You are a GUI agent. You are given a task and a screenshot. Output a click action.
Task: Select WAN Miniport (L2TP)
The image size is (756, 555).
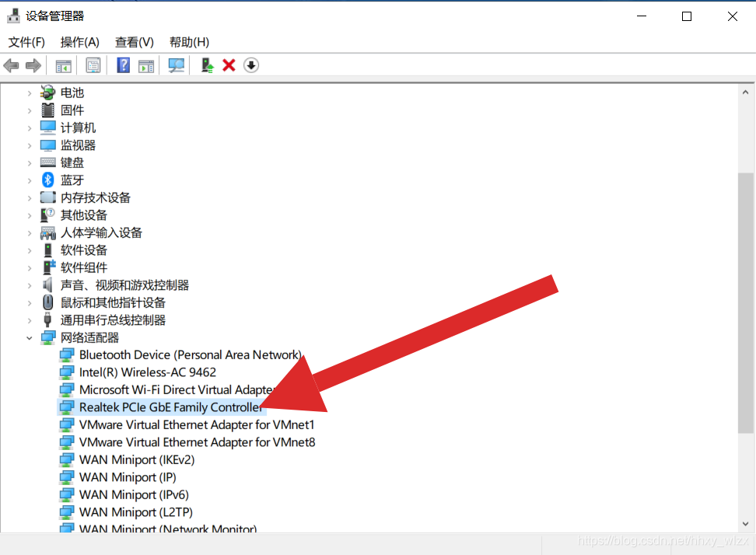tap(136, 512)
